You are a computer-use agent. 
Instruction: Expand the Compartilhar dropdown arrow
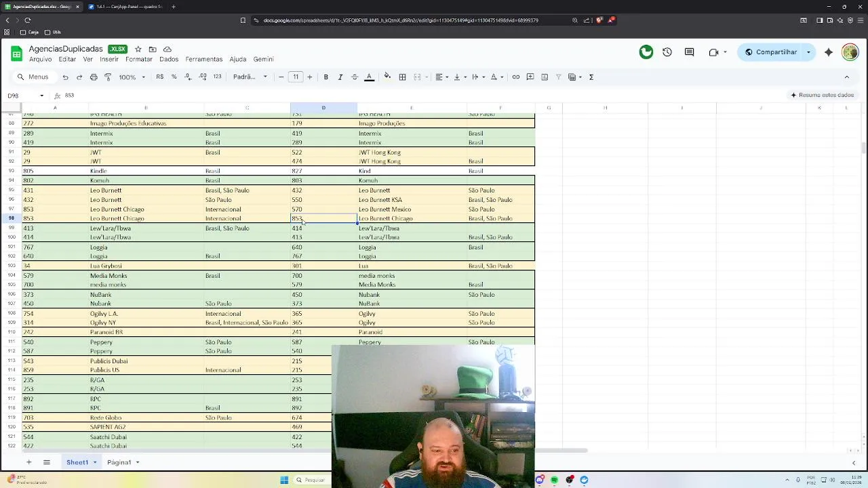[x=808, y=52]
